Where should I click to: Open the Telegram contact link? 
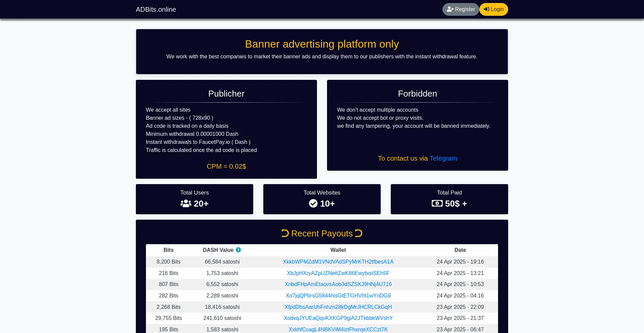point(443,158)
